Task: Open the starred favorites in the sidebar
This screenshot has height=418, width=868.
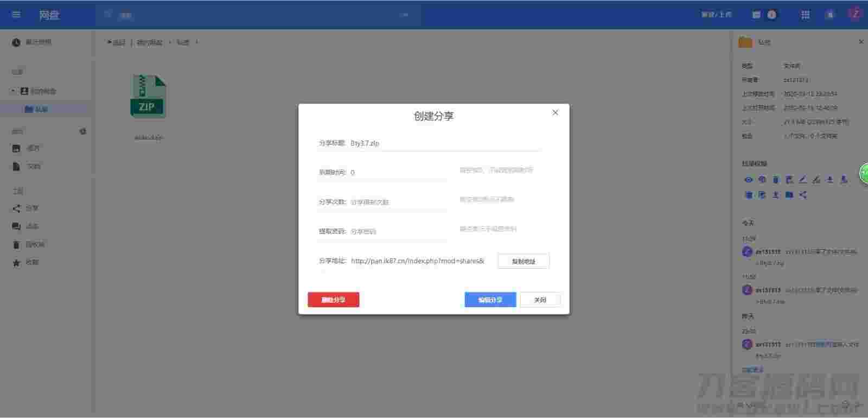Action: coord(26,263)
